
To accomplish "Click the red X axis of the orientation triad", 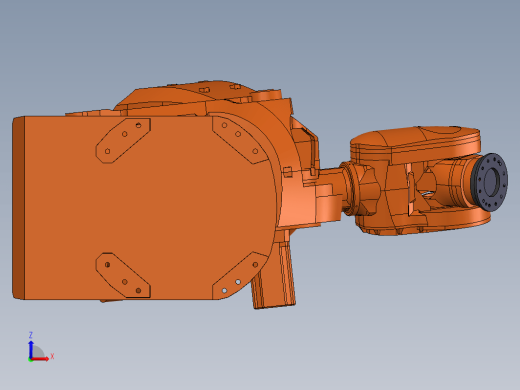I will pyautogui.click(x=40, y=359).
